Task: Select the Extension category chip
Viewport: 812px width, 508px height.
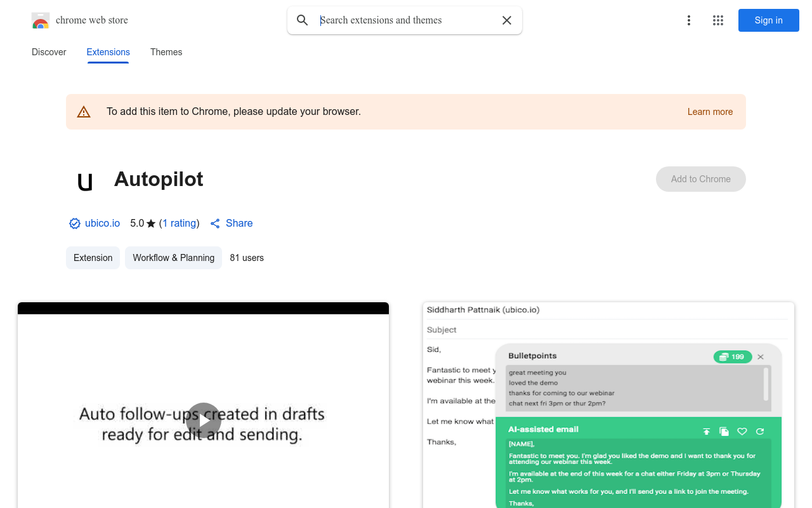Action: [93, 258]
